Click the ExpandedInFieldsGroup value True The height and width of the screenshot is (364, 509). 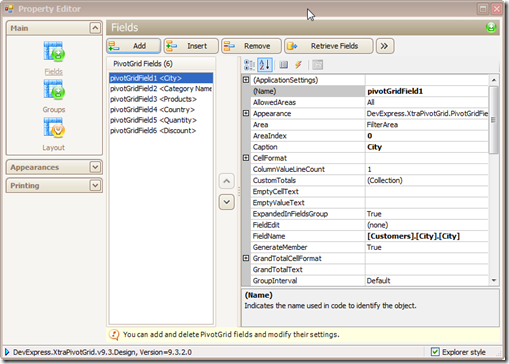click(x=427, y=214)
